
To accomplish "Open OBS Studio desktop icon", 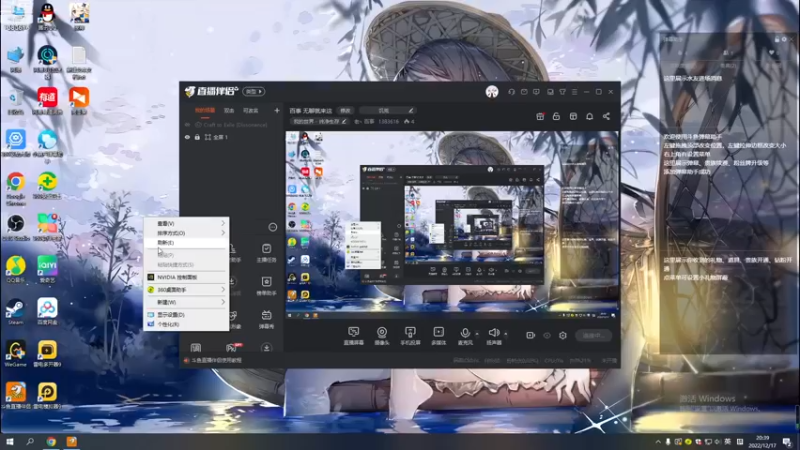I will click(x=16, y=228).
